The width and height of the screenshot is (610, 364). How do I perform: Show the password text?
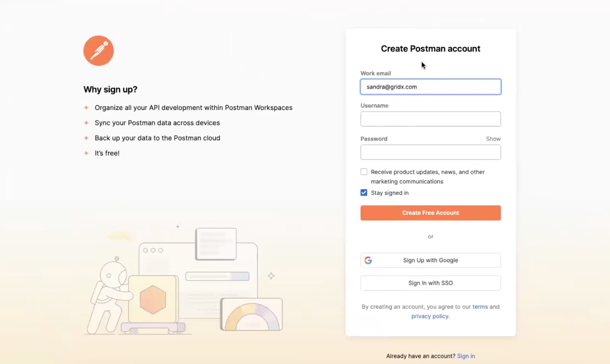[493, 139]
